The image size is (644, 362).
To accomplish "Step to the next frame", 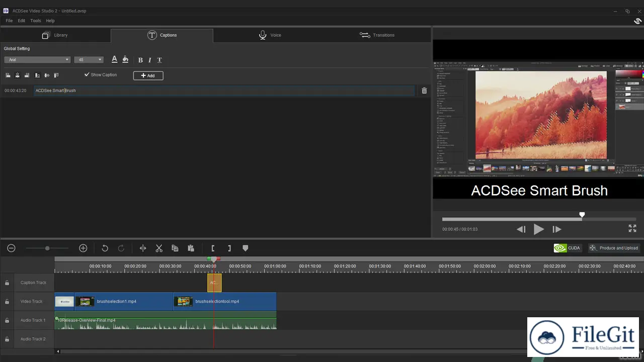I will point(557,229).
